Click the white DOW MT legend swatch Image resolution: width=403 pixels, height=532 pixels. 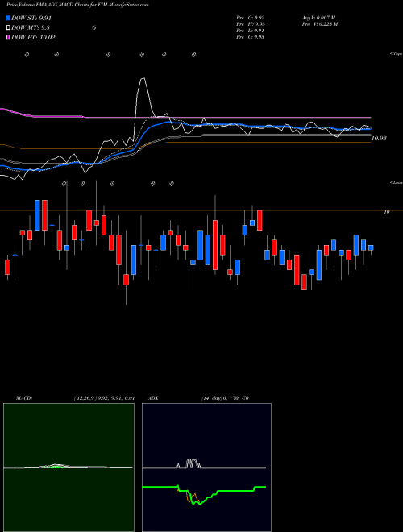coord(8,28)
